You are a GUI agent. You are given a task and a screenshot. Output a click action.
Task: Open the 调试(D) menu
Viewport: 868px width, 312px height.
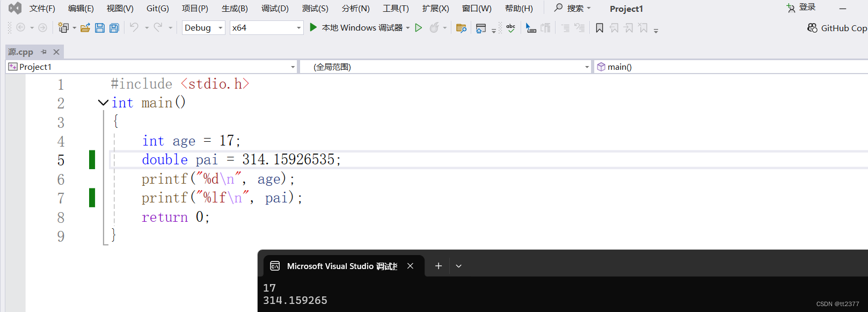(x=275, y=8)
